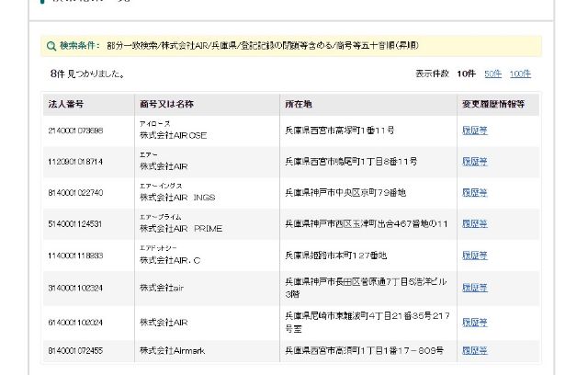Select corporate number 1140001118933
Viewport: 588px width, 375px height.
point(75,256)
